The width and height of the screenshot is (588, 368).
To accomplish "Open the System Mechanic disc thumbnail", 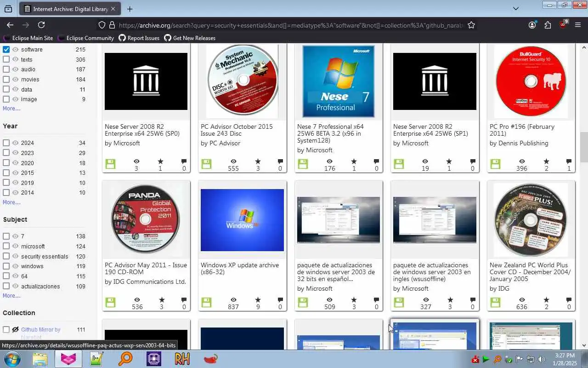I will coord(242,81).
